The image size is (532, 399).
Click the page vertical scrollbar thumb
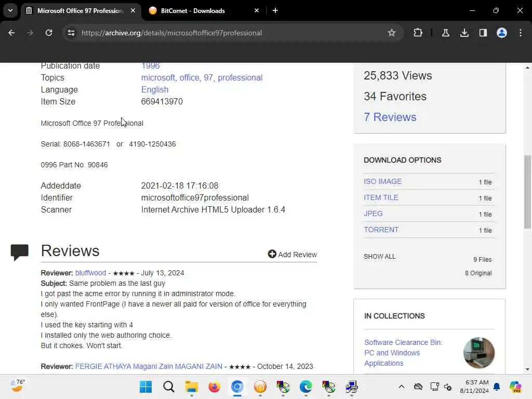click(527, 192)
